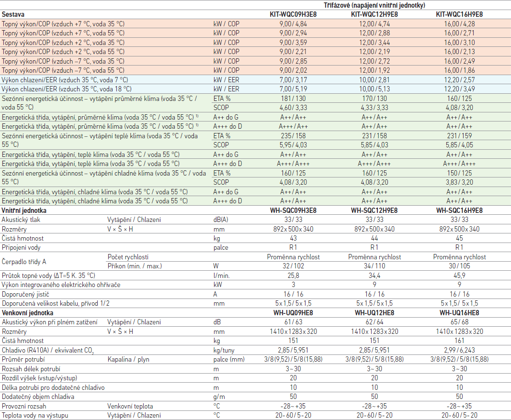This screenshot has height=420, width=511.
Task: Select the column header KIT-WQC09H3E8
Action: (x=293, y=14)
